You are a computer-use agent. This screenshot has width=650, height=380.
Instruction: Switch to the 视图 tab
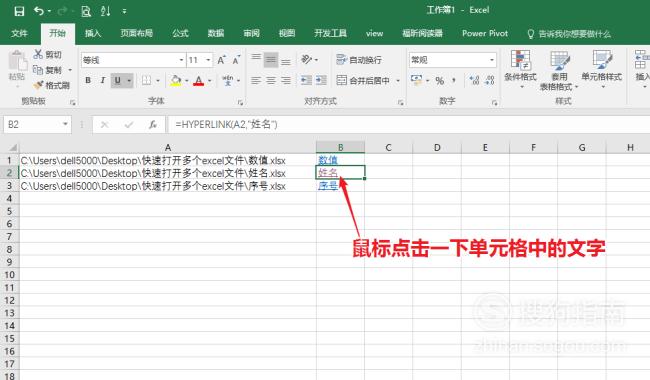pos(287,34)
